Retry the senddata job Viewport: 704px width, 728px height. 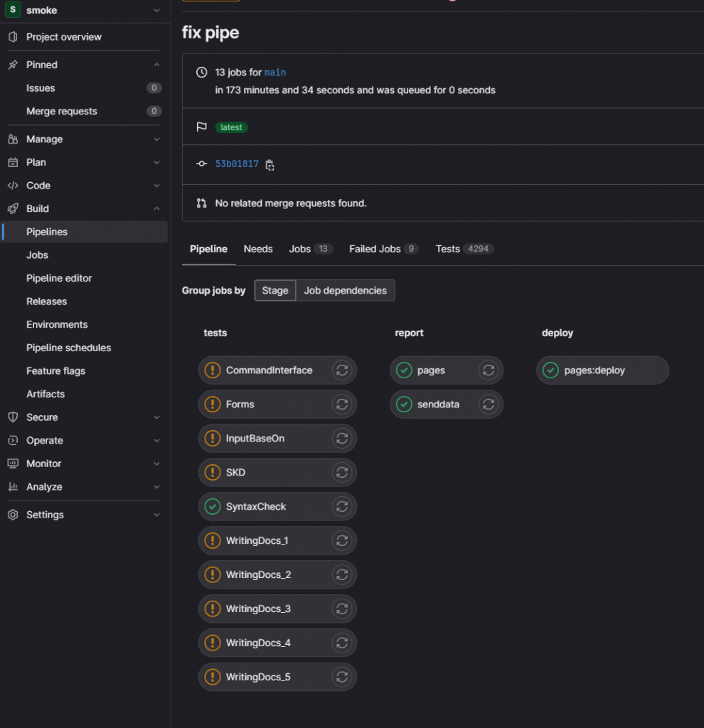[x=489, y=405]
